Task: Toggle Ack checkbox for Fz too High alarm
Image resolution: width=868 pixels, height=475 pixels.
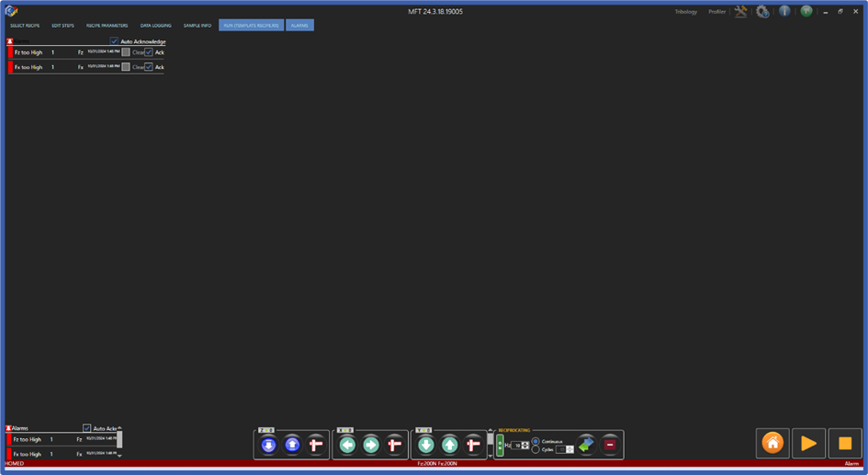Action: tap(149, 52)
